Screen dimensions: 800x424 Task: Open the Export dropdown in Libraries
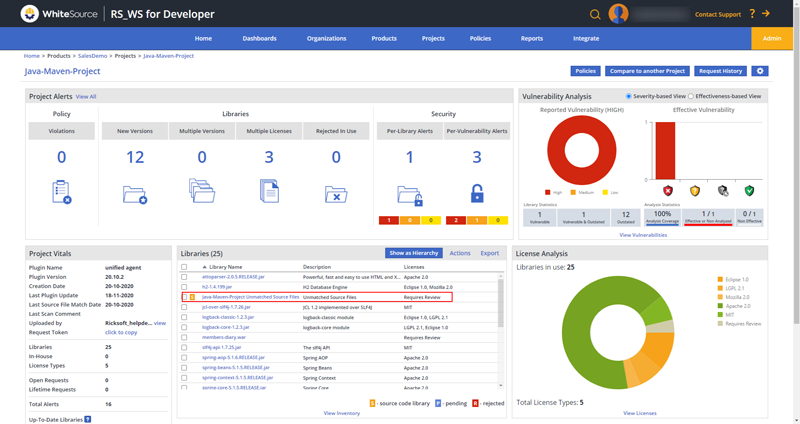490,253
